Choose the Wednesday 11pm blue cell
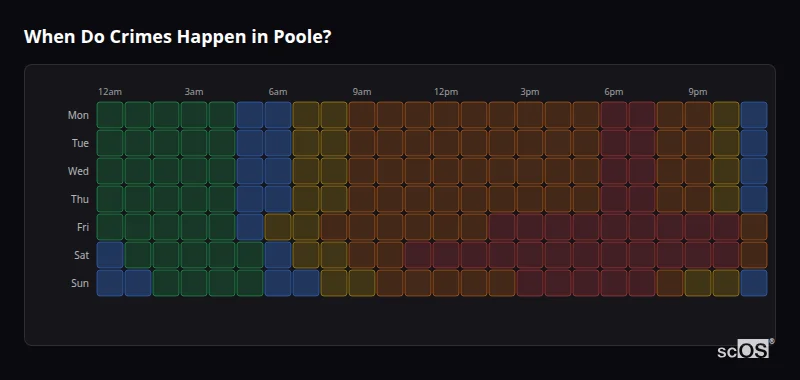 754,171
